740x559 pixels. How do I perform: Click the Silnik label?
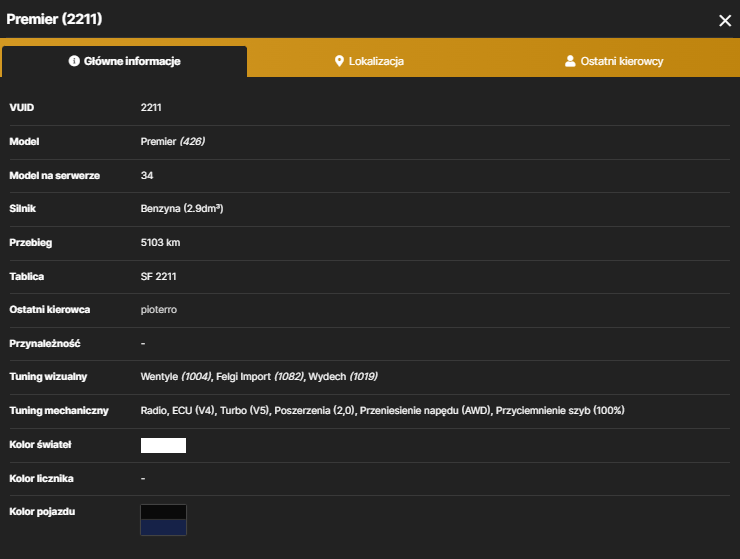click(x=23, y=209)
